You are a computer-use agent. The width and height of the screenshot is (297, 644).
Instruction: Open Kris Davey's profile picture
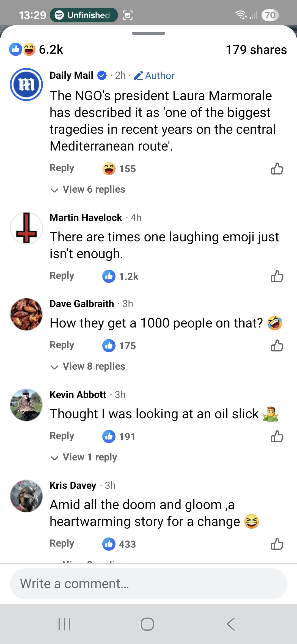26,496
